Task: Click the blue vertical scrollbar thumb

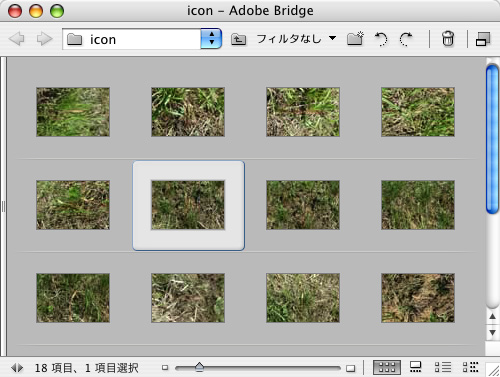Action: [x=492, y=139]
